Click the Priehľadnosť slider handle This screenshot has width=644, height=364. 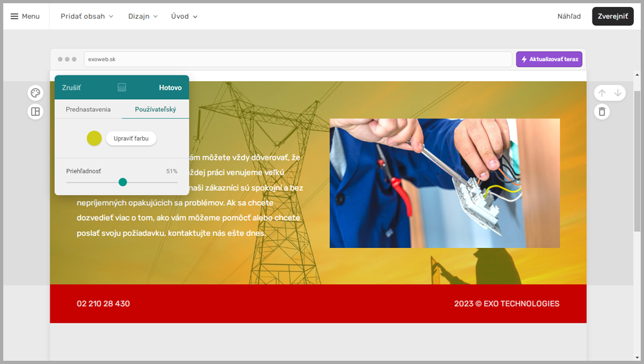(x=123, y=182)
